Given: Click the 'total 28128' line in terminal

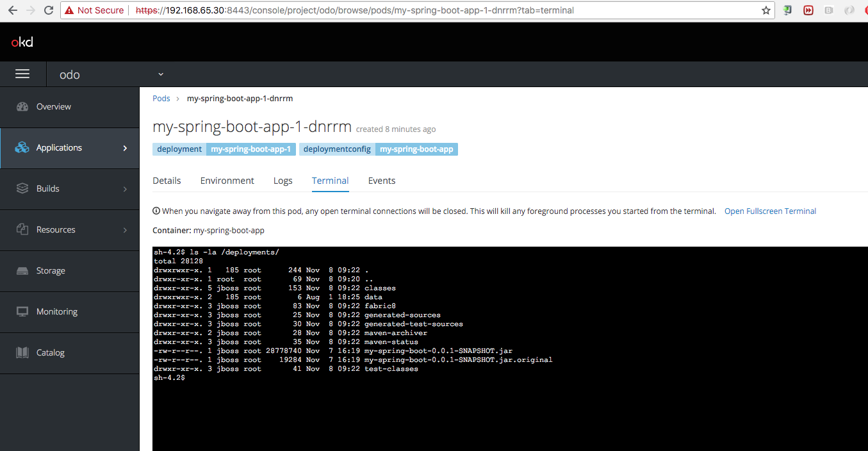Looking at the screenshot, I should [x=178, y=261].
